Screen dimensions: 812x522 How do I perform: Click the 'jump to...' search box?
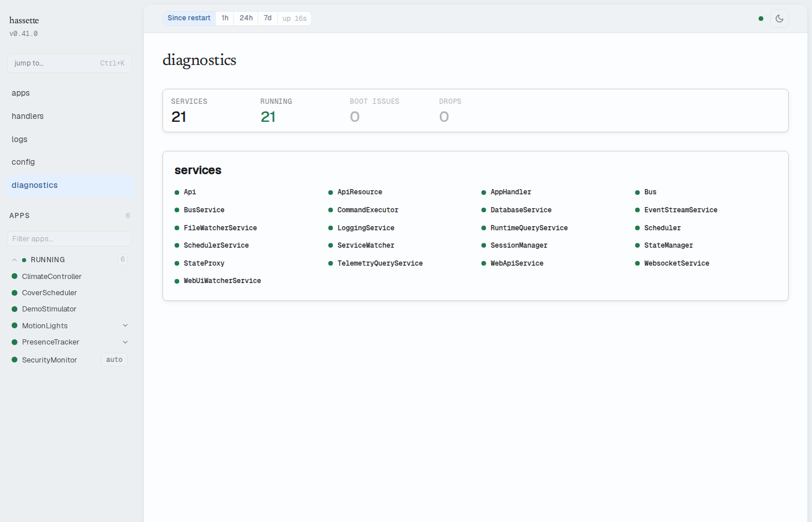click(x=70, y=63)
